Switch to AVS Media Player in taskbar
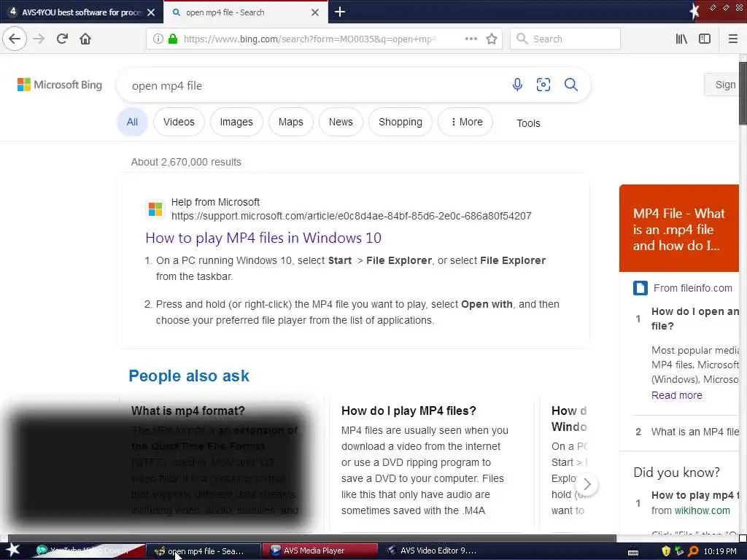Screen dimensions: 747x560 [320, 551]
